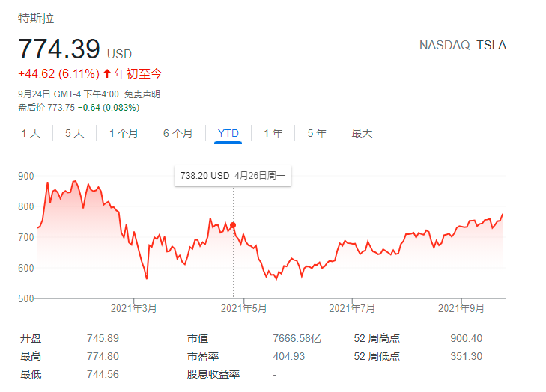This screenshot has width=546, height=392.
Task: Click the 738.20 USD tooltip box
Action: (233, 176)
